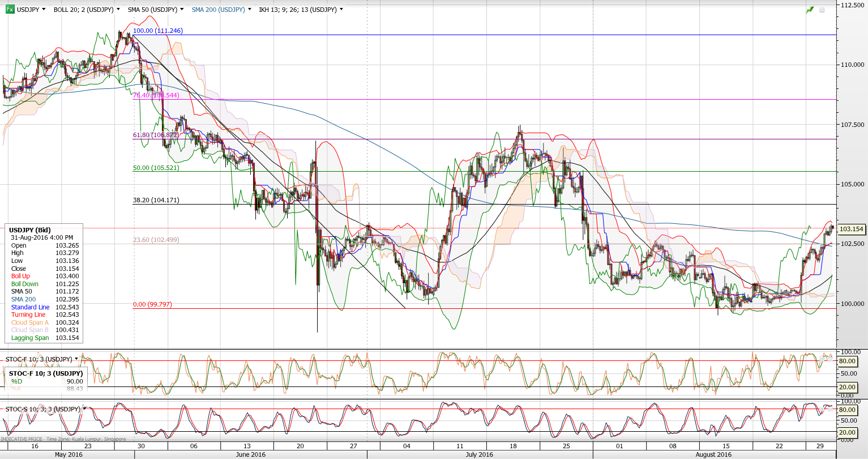868x459 pixels.
Task: Click the green chart line icon
Action: pyautogui.click(x=810, y=10)
